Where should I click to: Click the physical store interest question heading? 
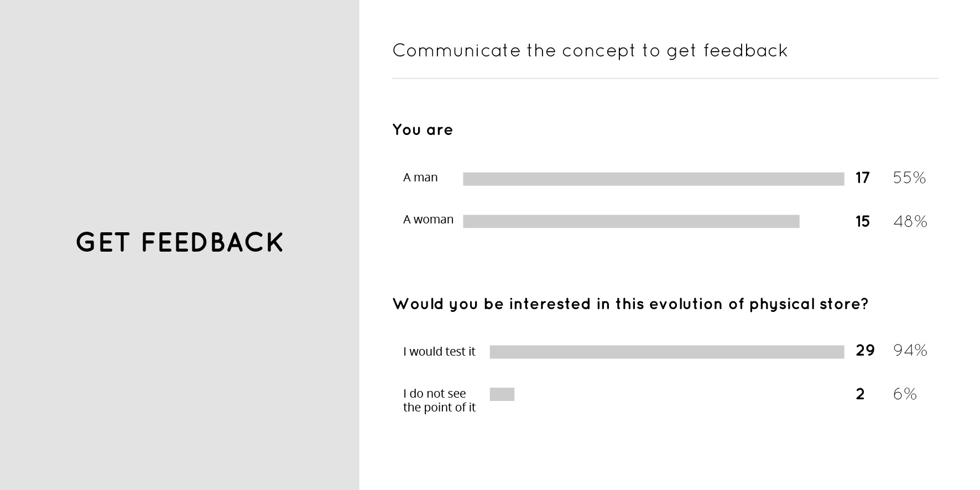[x=630, y=304]
